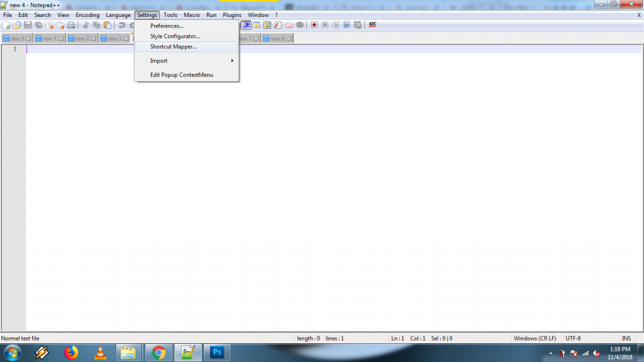The height and width of the screenshot is (362, 644).
Task: Open Google Chrome from the taskbar
Action: point(158,353)
